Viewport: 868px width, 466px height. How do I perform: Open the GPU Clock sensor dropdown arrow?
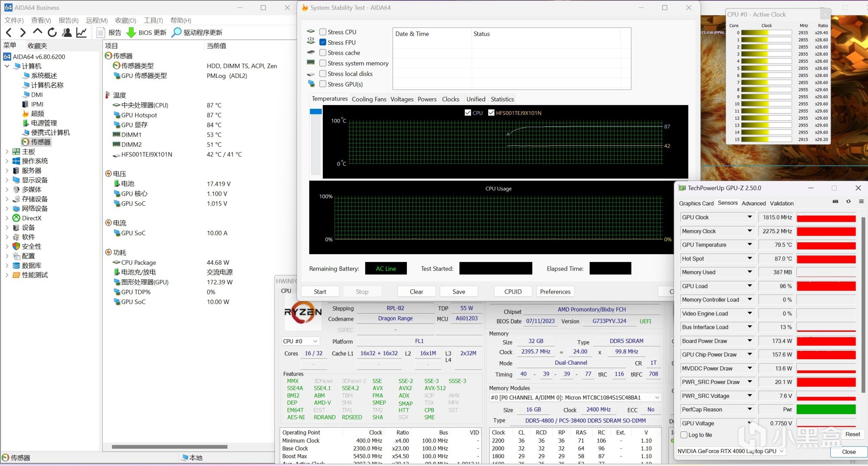[750, 217]
